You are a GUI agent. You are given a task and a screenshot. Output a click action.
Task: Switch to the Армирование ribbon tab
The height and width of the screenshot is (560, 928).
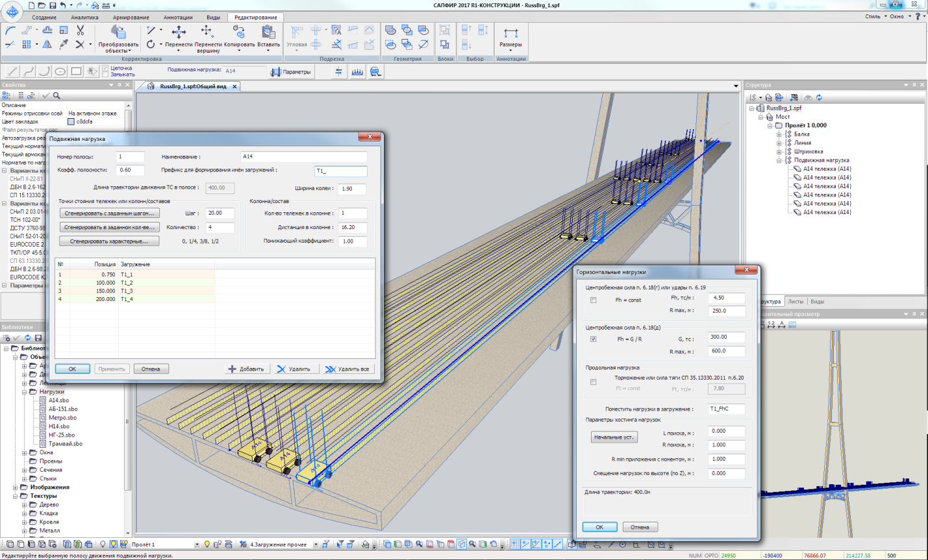coord(131,18)
